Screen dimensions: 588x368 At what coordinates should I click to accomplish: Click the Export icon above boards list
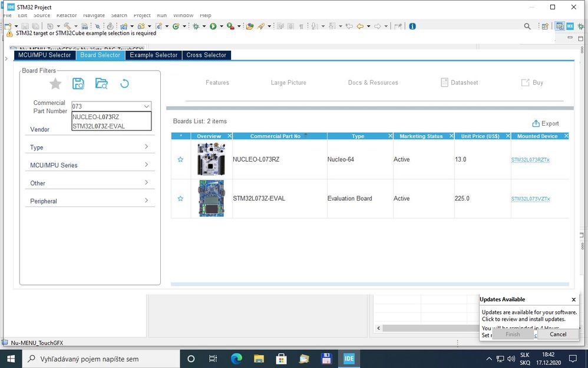536,123
